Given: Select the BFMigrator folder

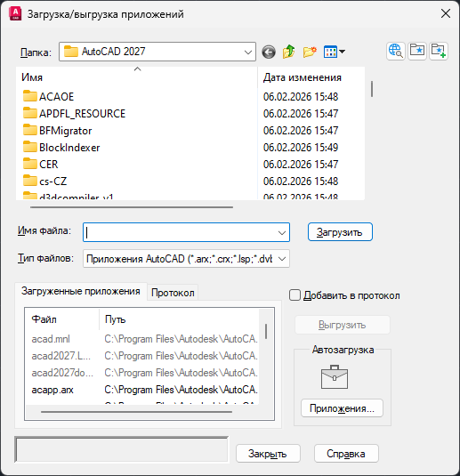Looking at the screenshot, I should 57,131.
